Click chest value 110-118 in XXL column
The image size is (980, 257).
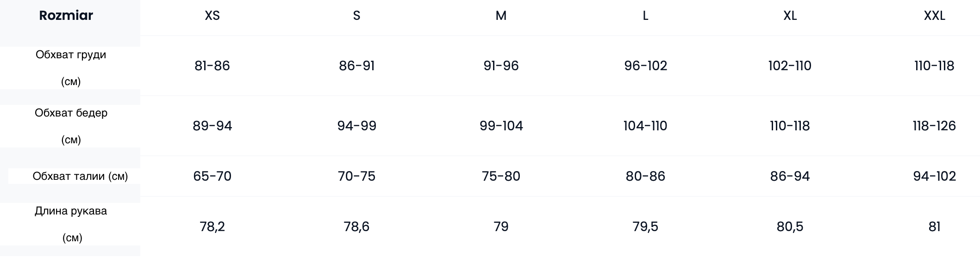click(x=934, y=66)
